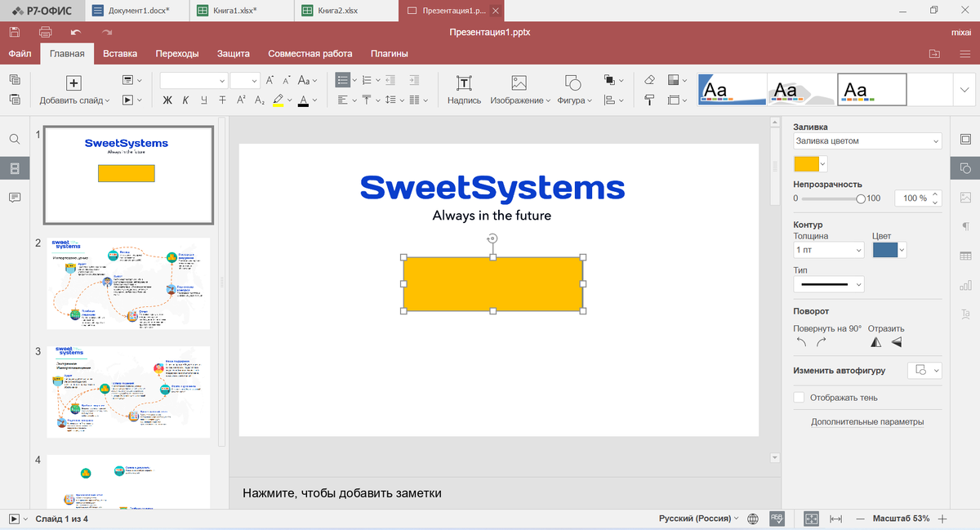Open the Толщина 1 пт dropdown

(x=828, y=250)
